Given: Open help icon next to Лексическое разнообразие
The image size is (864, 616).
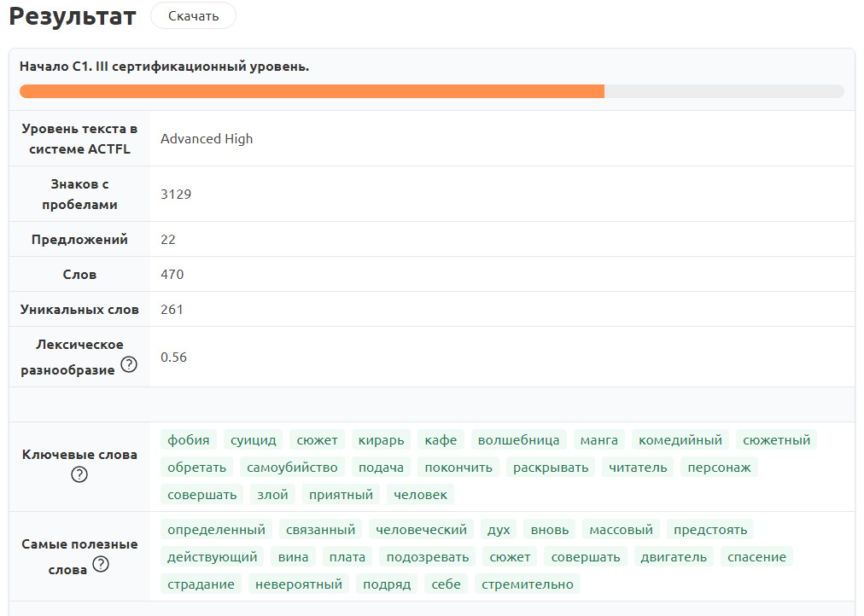Looking at the screenshot, I should [129, 365].
